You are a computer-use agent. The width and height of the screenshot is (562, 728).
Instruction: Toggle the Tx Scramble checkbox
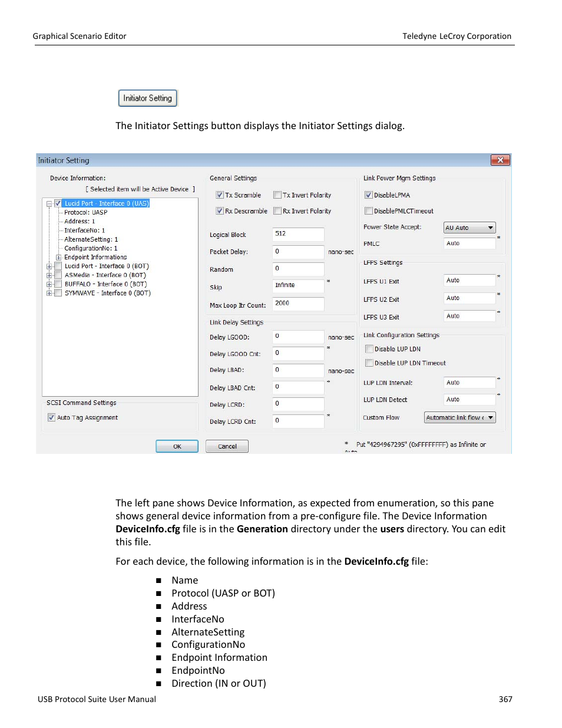coord(220,195)
